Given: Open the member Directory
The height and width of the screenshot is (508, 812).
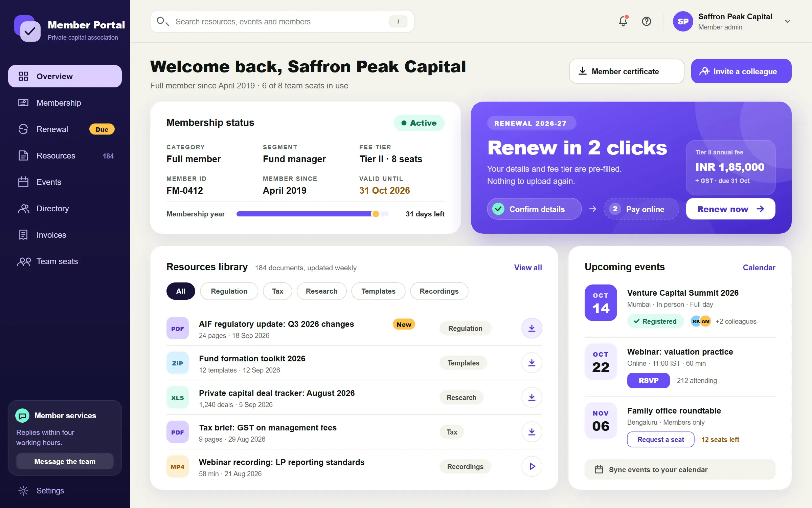Looking at the screenshot, I should click(65, 208).
